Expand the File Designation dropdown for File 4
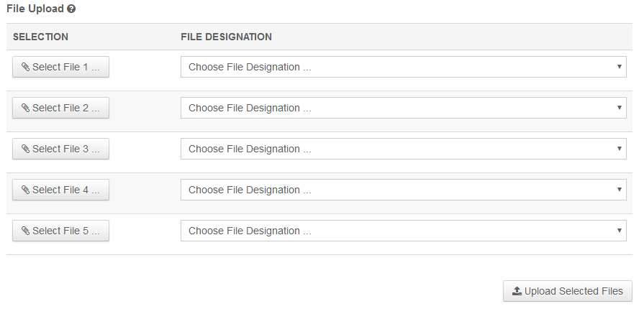Screen dimensions: 644x314 [403, 190]
